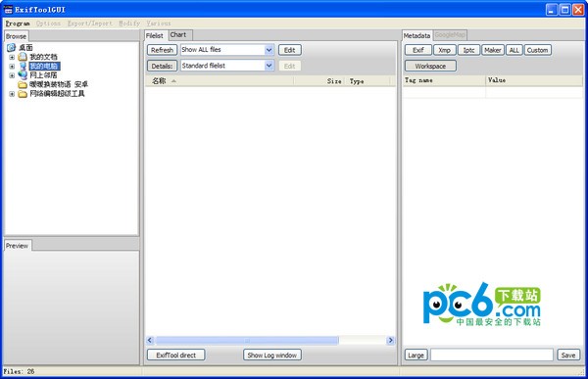Click the Save button
This screenshot has height=379, width=588.
tap(568, 355)
